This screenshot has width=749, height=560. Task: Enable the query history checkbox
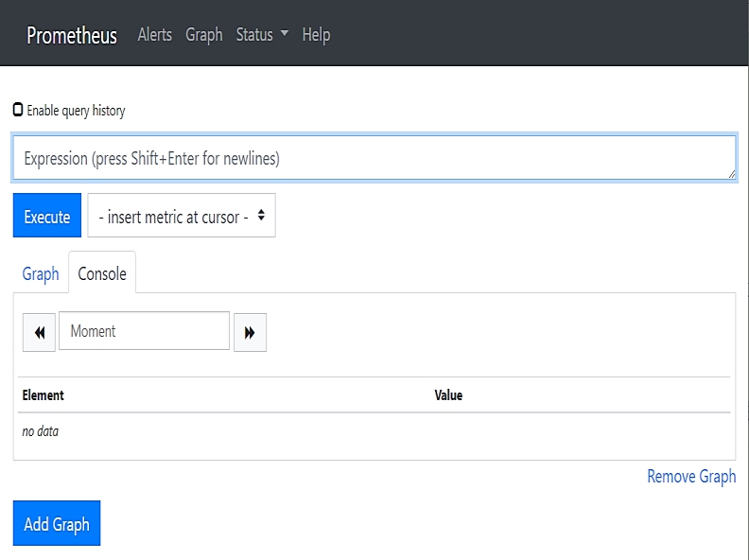[x=18, y=110]
